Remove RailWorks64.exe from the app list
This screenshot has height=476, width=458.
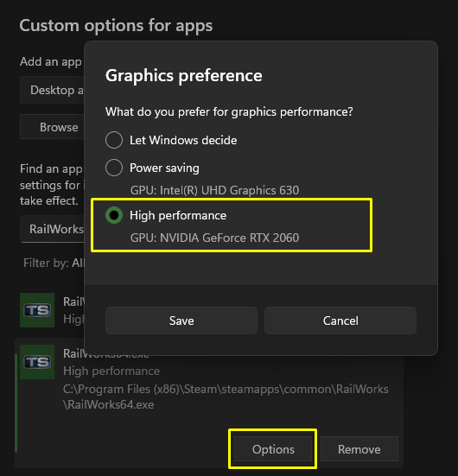click(359, 449)
